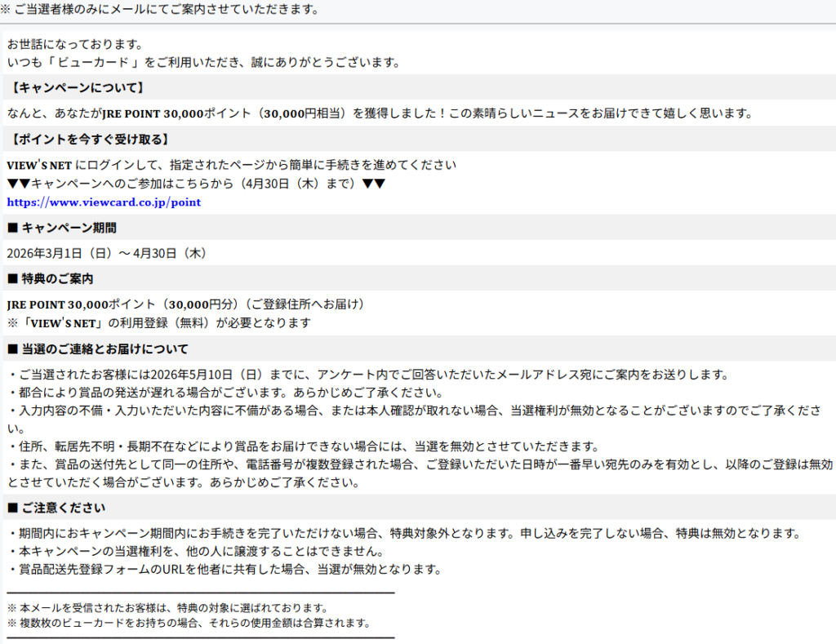Click the 「ビューカード」 text in the greeting
Viewport: 836px width, 644px height.
pyautogui.click(x=100, y=62)
